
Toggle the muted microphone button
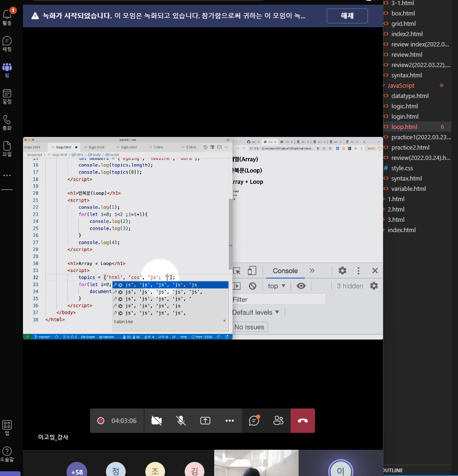pos(181,421)
